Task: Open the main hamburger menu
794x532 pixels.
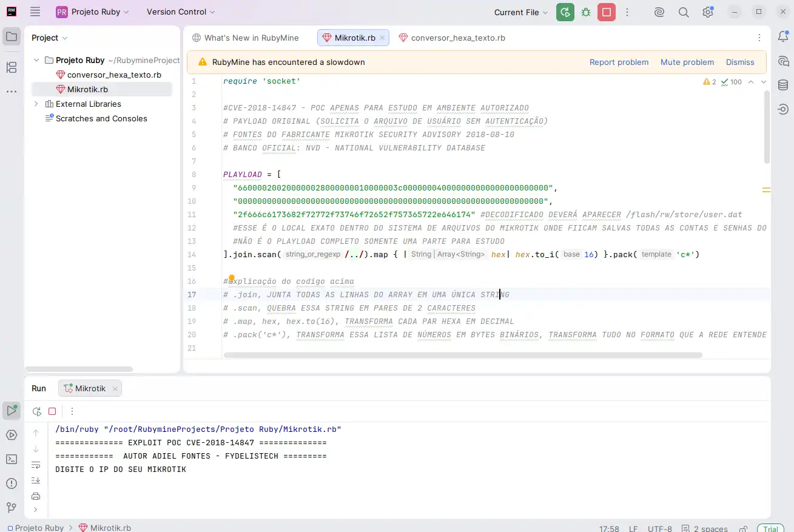Action: click(35, 12)
